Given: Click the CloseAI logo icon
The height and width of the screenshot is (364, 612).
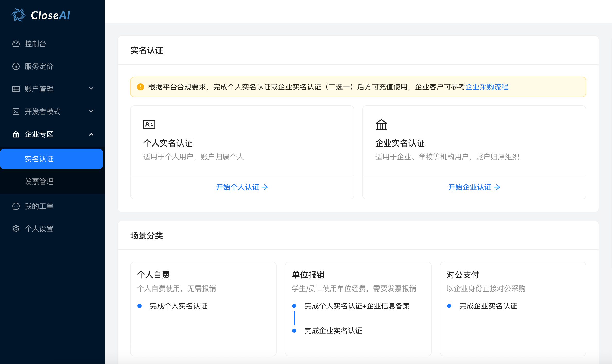Looking at the screenshot, I should click(x=19, y=15).
